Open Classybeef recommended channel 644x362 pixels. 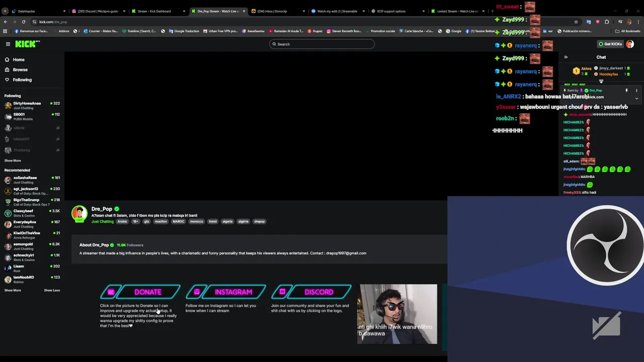32,213
